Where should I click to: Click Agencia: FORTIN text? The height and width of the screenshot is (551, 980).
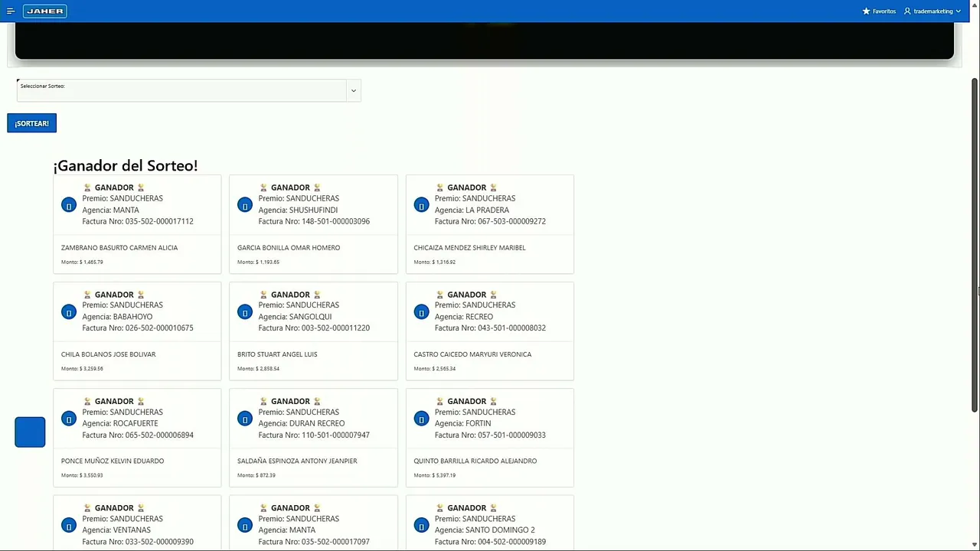click(465, 423)
